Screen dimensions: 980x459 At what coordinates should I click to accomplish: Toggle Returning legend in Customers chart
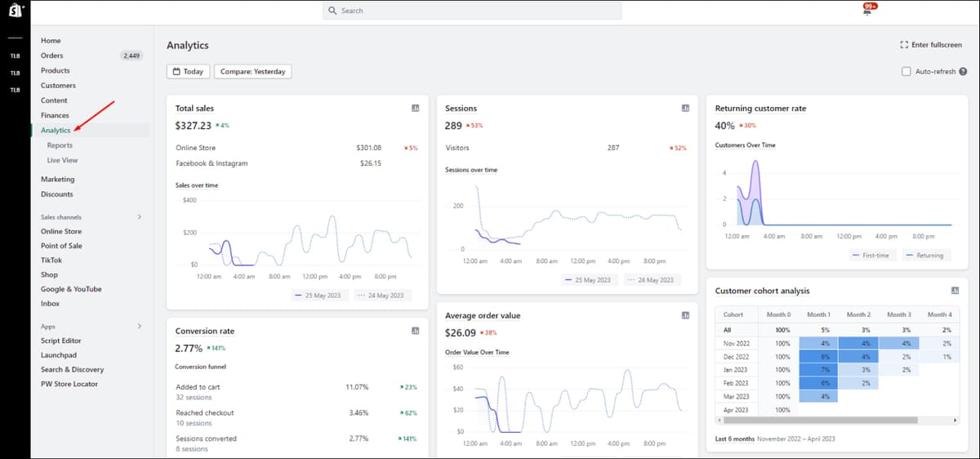pos(924,255)
